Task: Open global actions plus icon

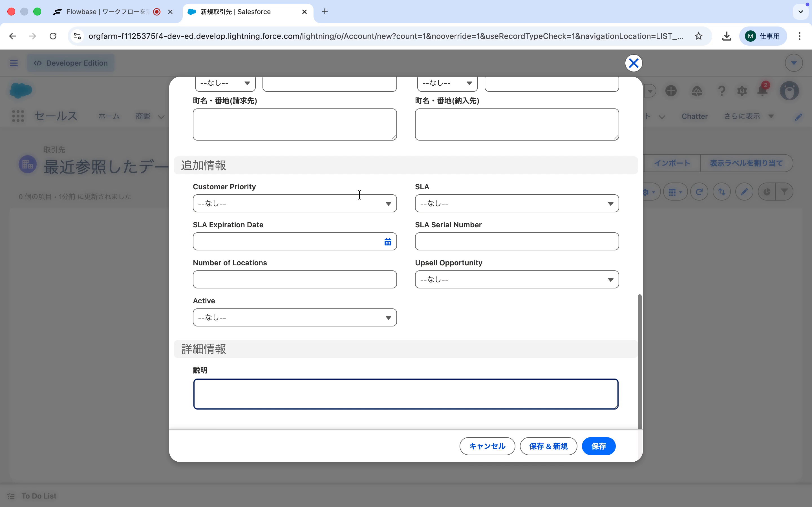Action: (x=671, y=90)
